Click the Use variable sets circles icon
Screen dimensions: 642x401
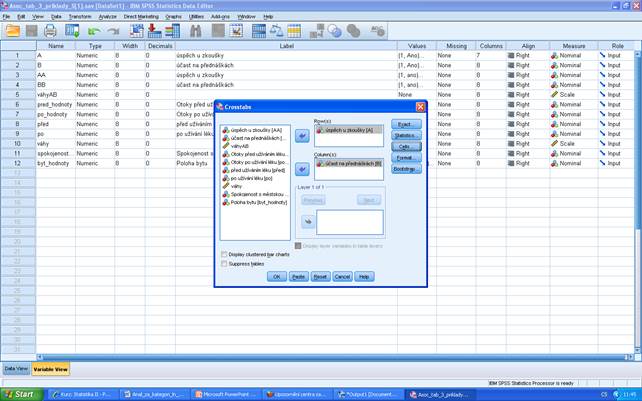(x=335, y=31)
